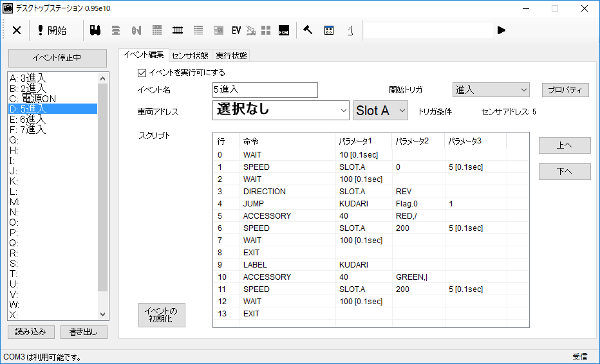The width and height of the screenshot is (600, 364).
Task: Open the hammer settings tool icon
Action: click(x=308, y=30)
